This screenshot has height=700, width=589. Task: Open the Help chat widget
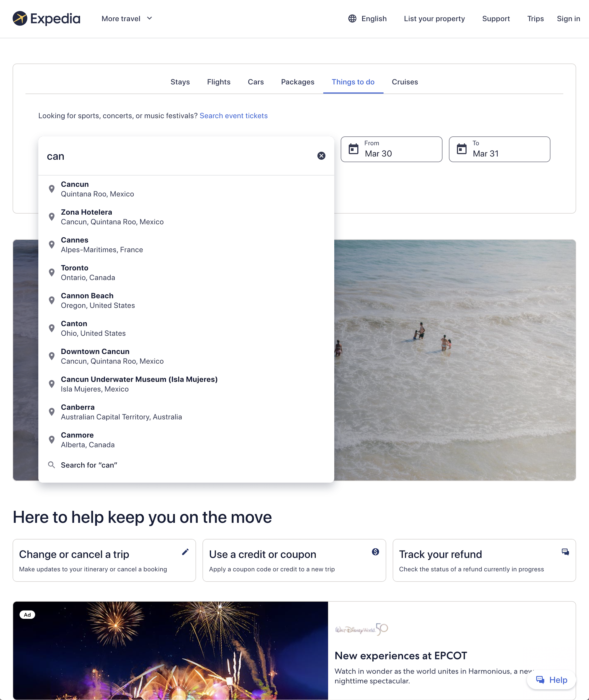click(x=551, y=680)
